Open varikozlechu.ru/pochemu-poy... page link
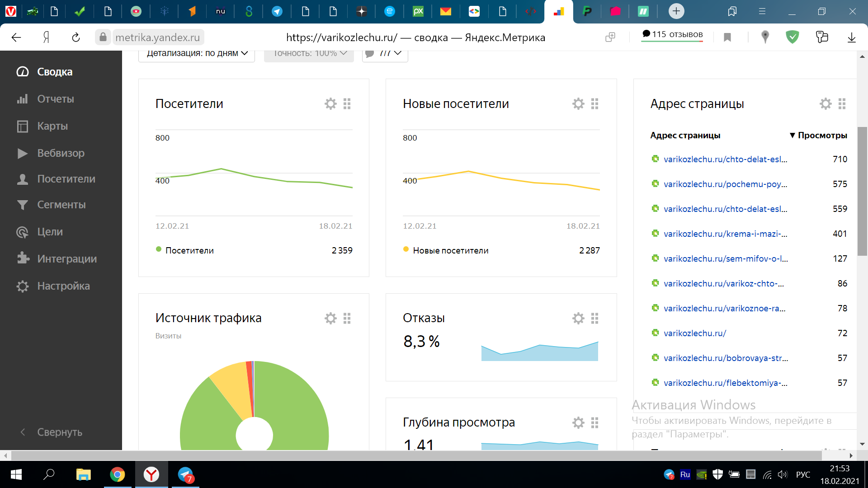This screenshot has height=488, width=868. tap(725, 184)
